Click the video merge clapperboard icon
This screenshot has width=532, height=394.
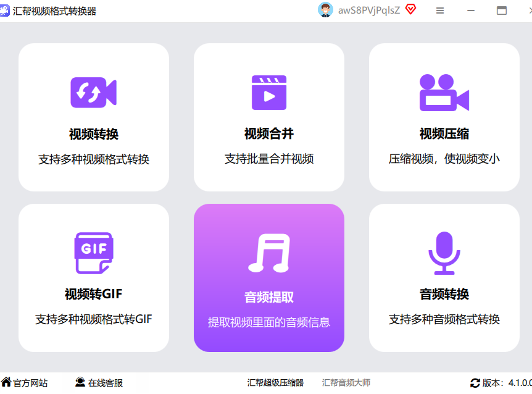[x=269, y=93]
